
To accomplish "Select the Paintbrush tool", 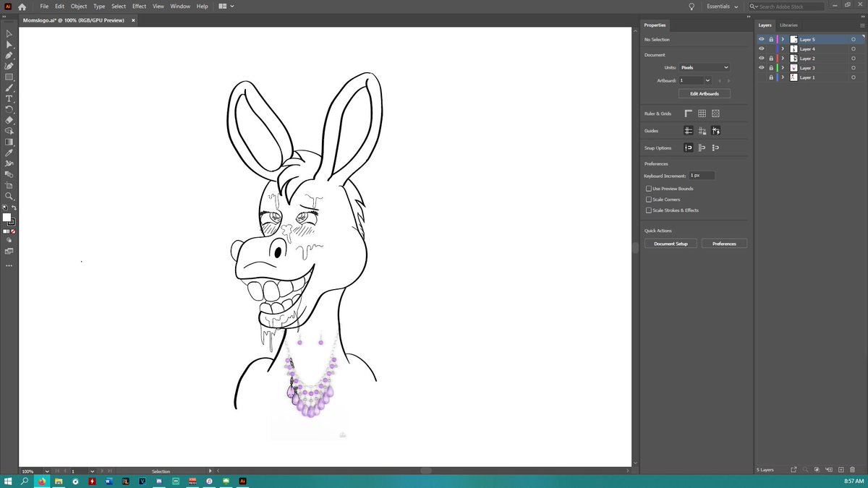I will pos(9,87).
